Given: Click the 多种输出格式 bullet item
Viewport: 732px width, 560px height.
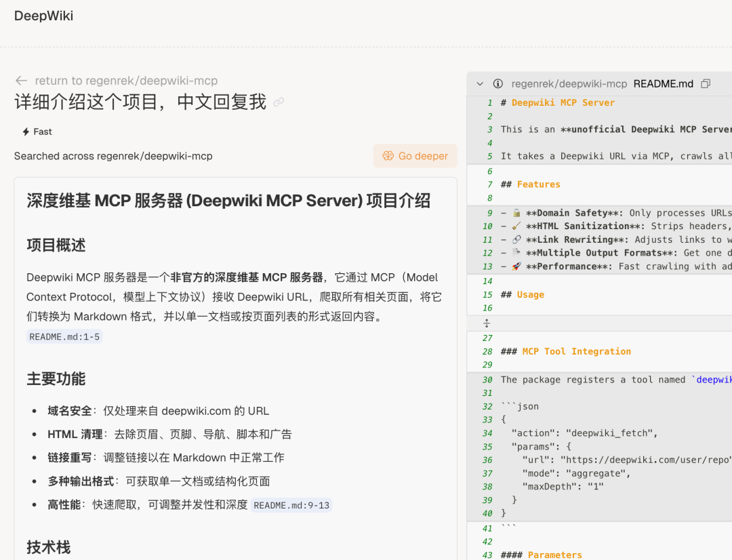Looking at the screenshot, I should pyautogui.click(x=159, y=481).
